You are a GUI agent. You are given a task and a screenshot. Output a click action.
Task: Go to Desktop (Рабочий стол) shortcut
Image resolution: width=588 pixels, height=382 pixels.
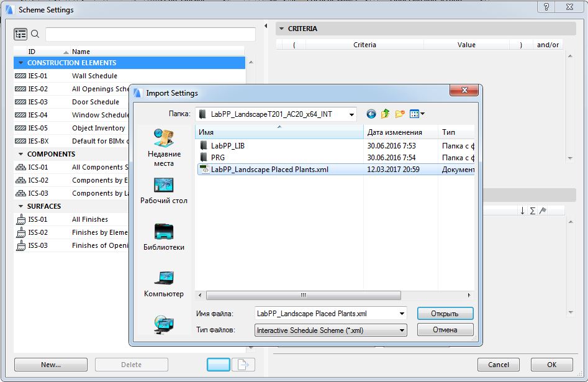(164, 191)
